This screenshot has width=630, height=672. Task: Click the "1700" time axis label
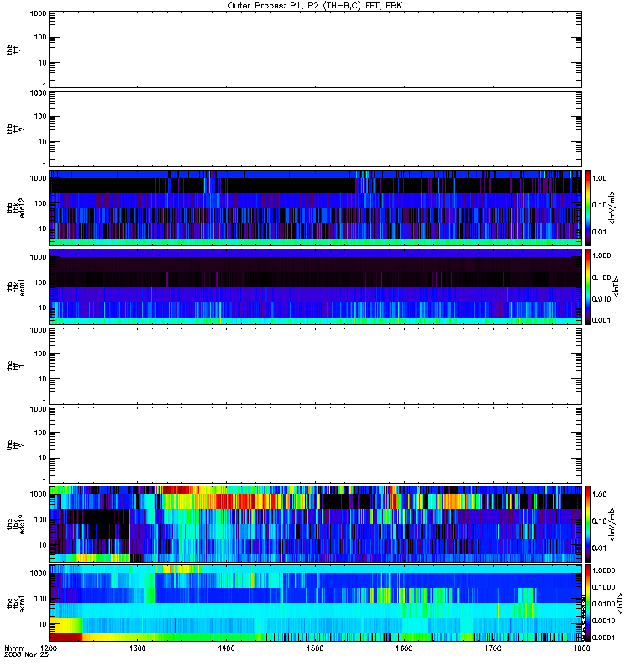(x=493, y=648)
